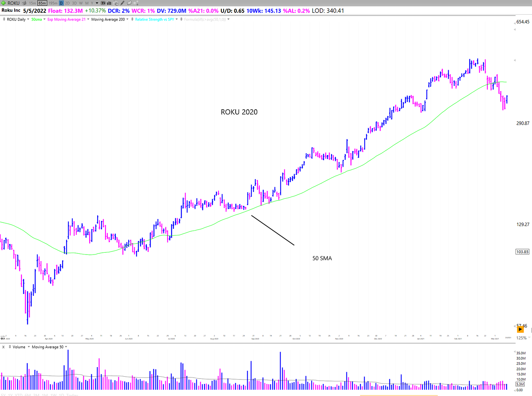532x396 pixels.
Task: Close the Volume pane with x
Action: (3, 347)
